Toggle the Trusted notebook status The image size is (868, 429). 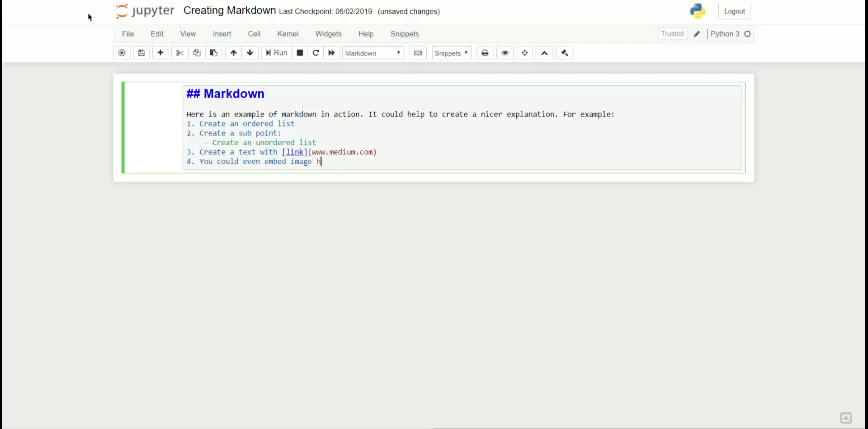[672, 33]
